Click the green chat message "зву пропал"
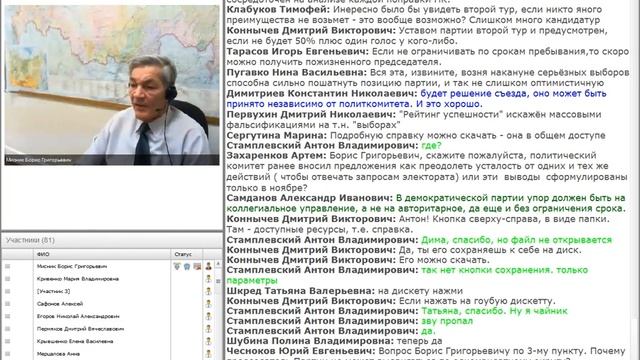This screenshot has width=640, height=360. coord(447,321)
